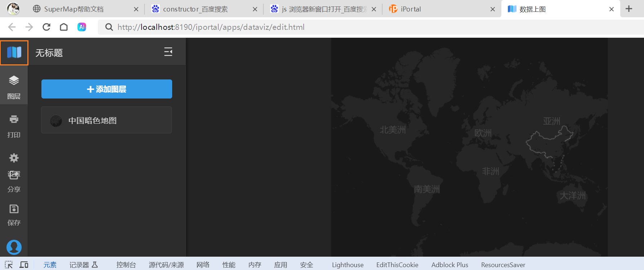Open the 图层 layers panel
The image size is (644, 270).
point(14,87)
